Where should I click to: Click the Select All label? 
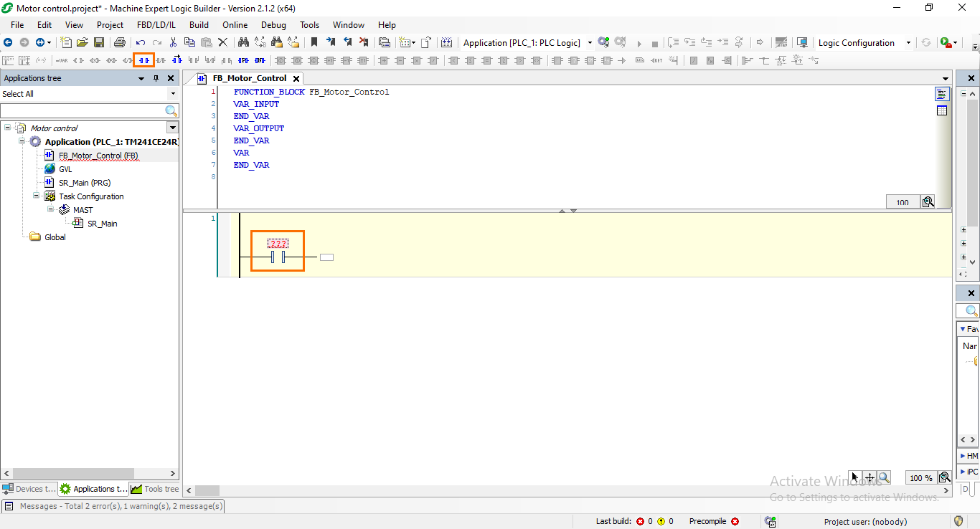coord(18,93)
